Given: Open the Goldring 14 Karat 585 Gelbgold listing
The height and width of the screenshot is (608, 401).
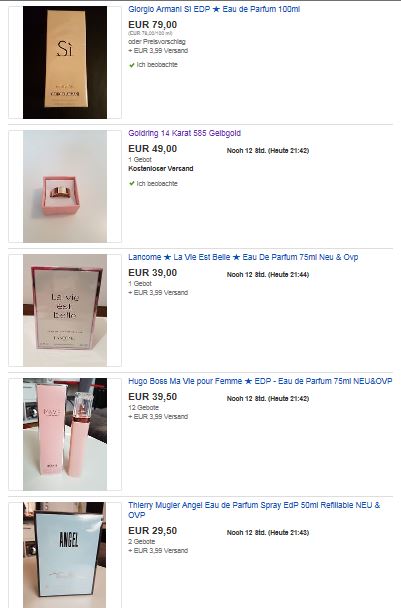Looking at the screenshot, I should (x=184, y=133).
